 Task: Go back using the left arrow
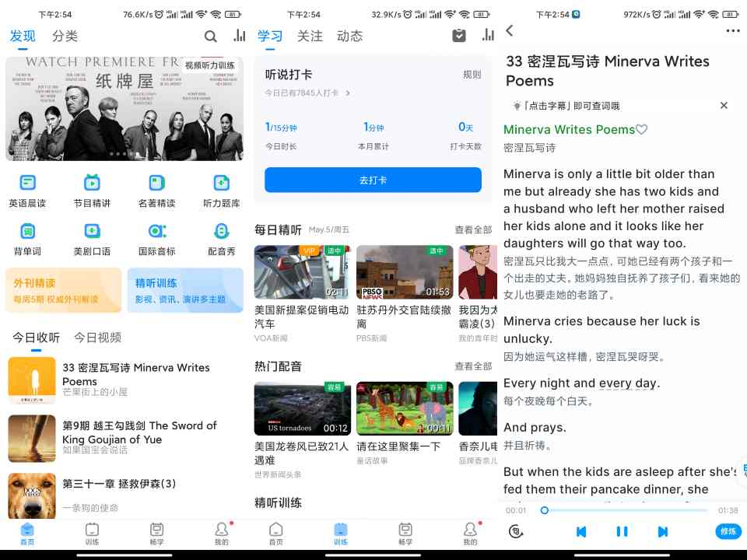[510, 30]
